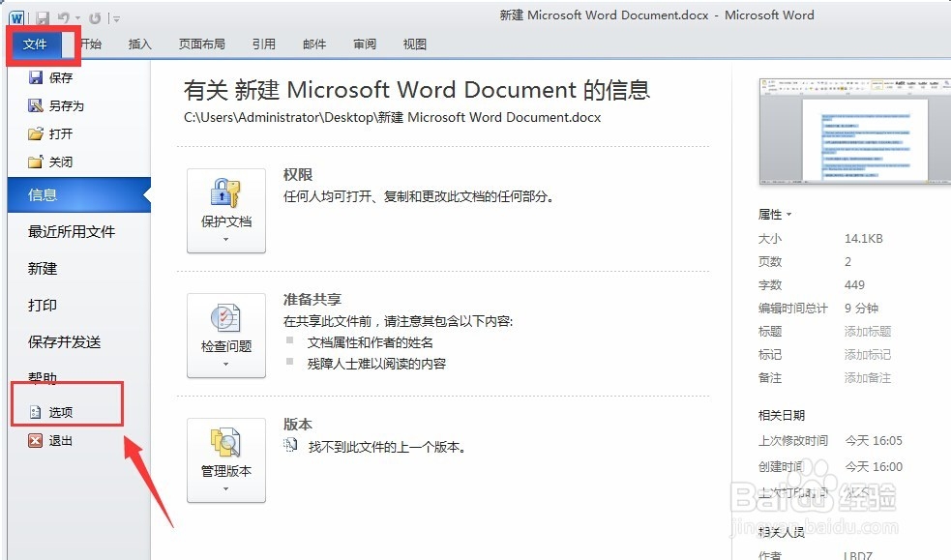Click the red 退出 exit icon
Screen dimensions: 951x560
[36, 441]
